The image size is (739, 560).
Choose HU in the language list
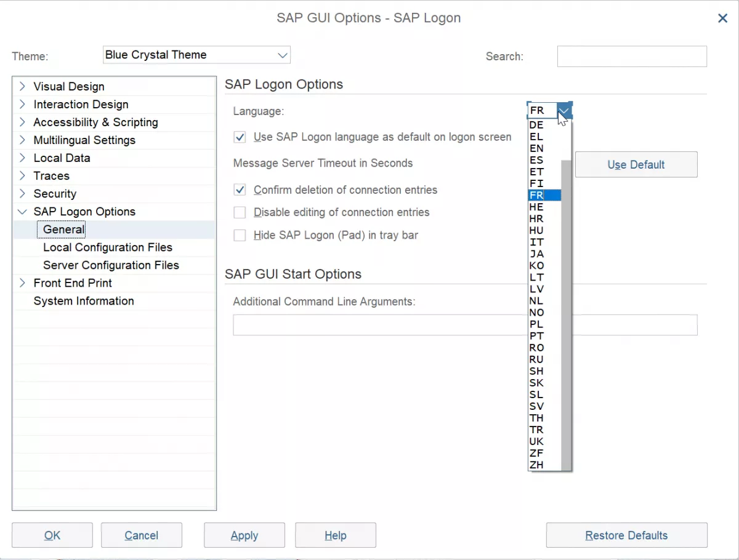(544, 230)
